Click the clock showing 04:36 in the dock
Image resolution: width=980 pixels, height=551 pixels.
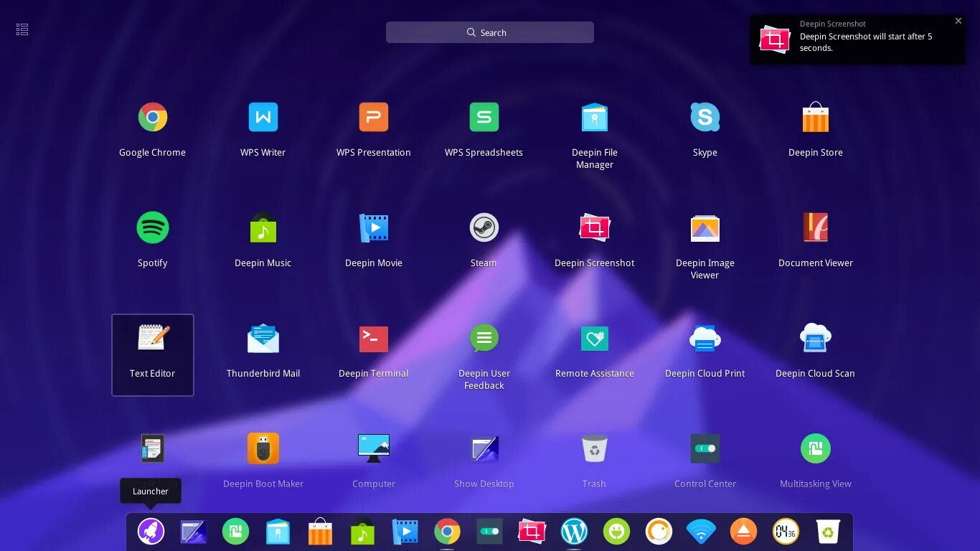point(786,532)
